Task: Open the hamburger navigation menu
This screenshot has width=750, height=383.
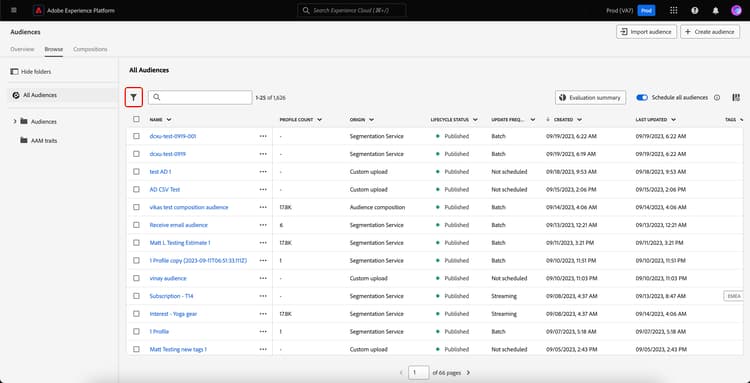Action: click(x=13, y=10)
